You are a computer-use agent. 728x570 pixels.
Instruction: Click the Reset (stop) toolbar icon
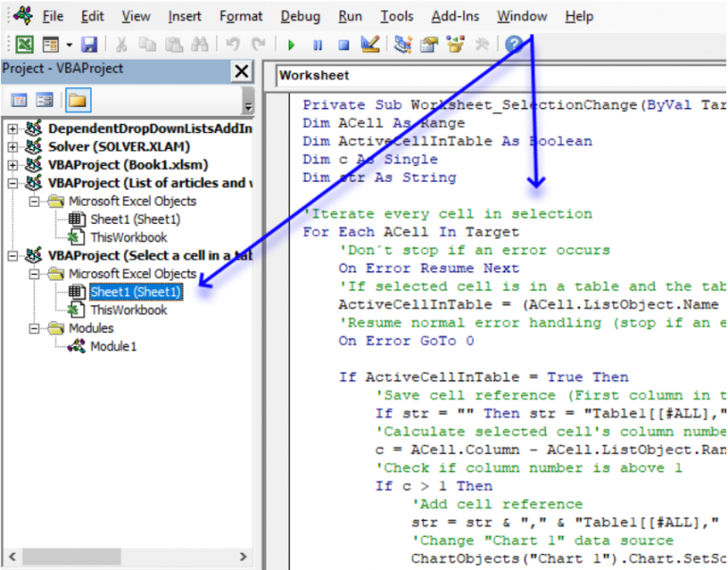point(343,45)
